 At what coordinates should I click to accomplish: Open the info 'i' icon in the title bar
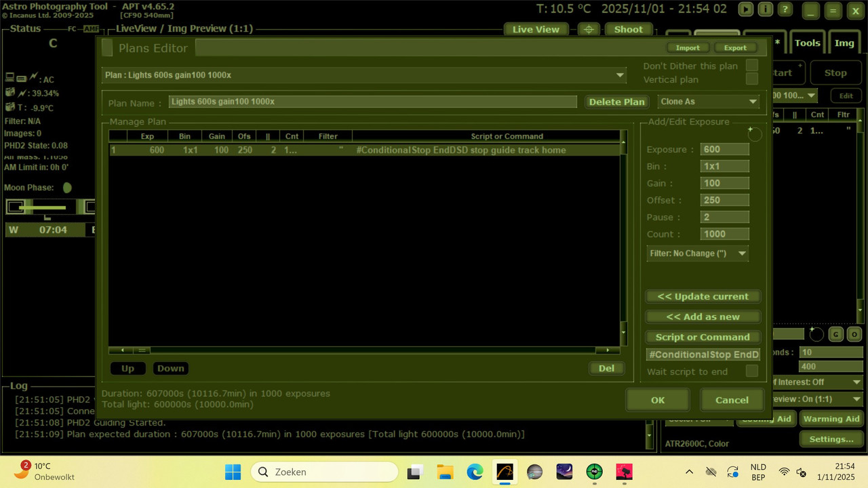coord(766,10)
